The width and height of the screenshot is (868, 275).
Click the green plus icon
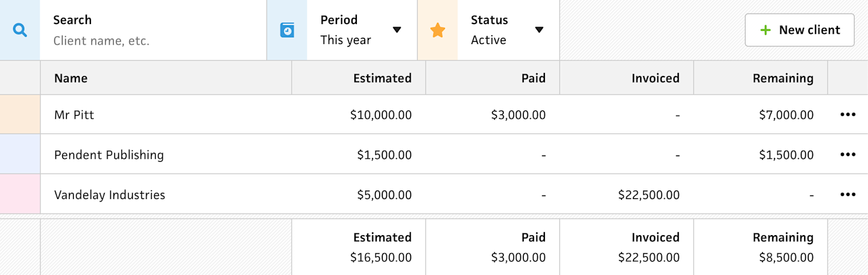[x=766, y=30]
